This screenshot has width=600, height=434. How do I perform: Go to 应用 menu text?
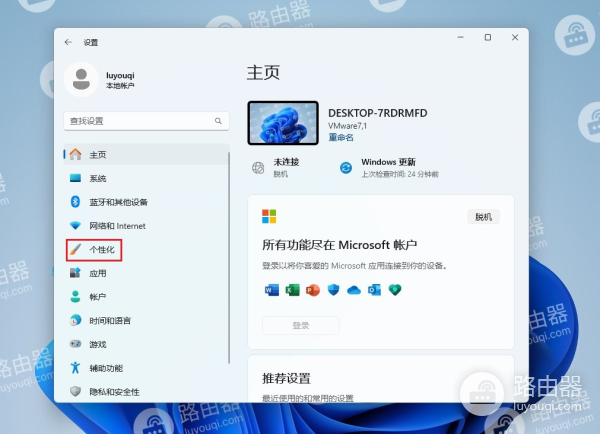pos(98,273)
